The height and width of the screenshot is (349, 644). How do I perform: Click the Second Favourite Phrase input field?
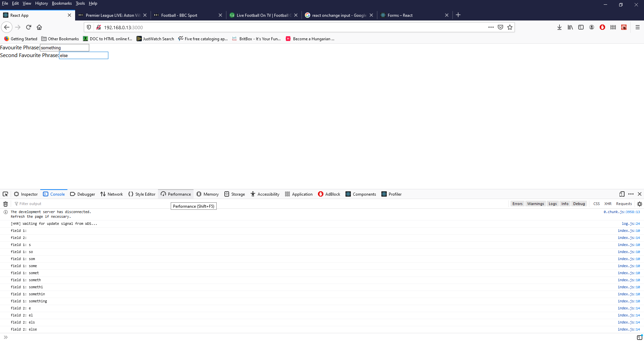point(84,55)
